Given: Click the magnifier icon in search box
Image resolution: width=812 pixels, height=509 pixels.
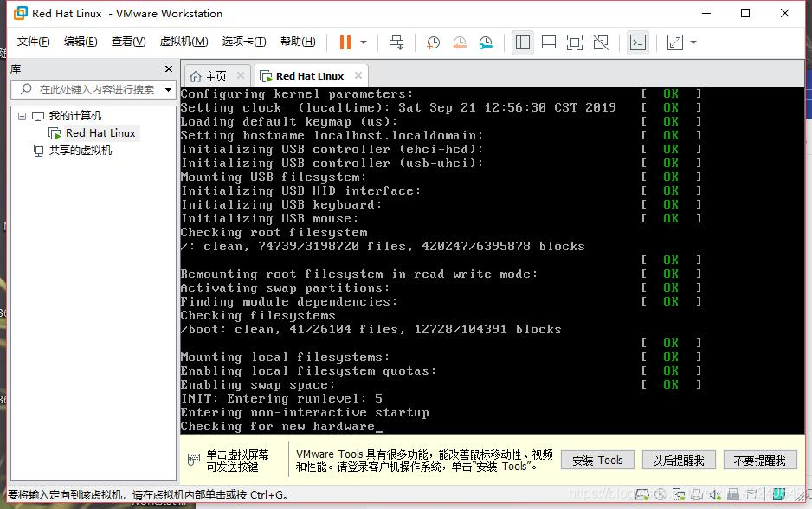Looking at the screenshot, I should (x=26, y=89).
